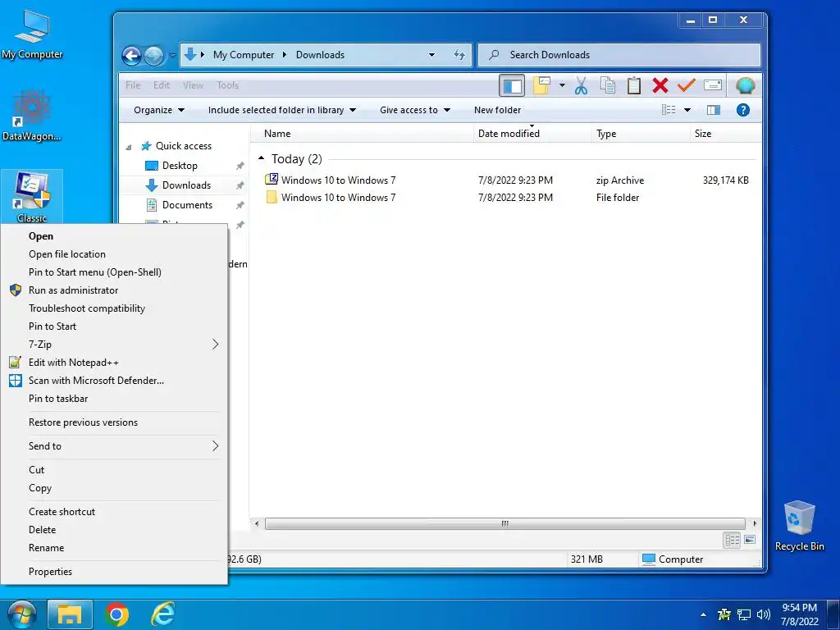Choose Create shortcut in context menu
This screenshot has height=630, width=840.
(114, 512)
